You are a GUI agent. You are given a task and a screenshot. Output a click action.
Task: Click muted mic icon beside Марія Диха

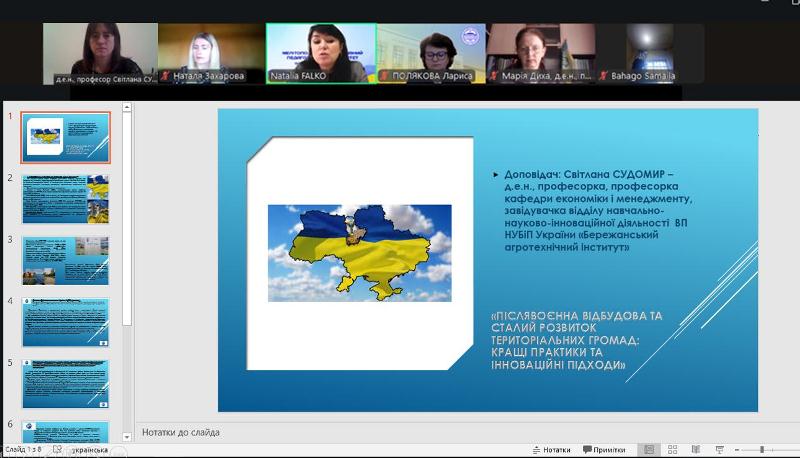pyautogui.click(x=494, y=75)
